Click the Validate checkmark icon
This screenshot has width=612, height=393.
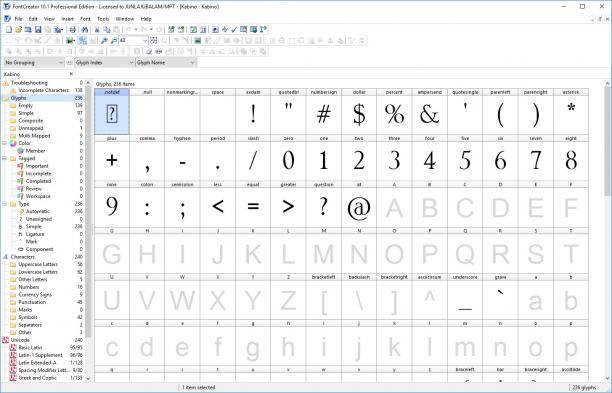234,30
